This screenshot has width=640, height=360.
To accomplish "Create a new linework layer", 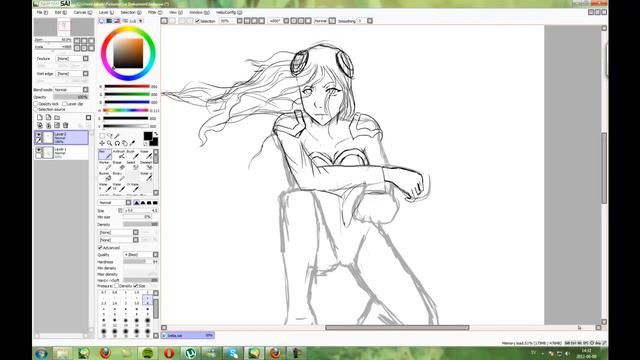I will pyautogui.click(x=48, y=118).
